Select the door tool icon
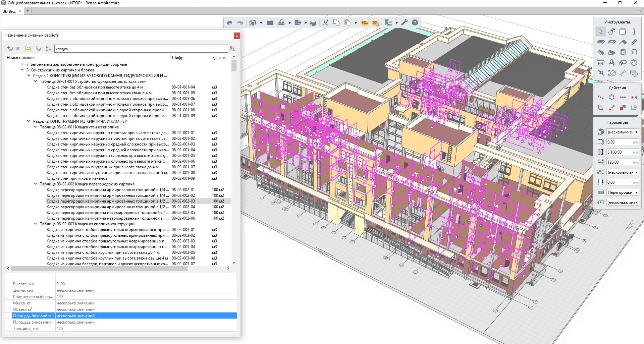644x344 pixels. [623, 52]
